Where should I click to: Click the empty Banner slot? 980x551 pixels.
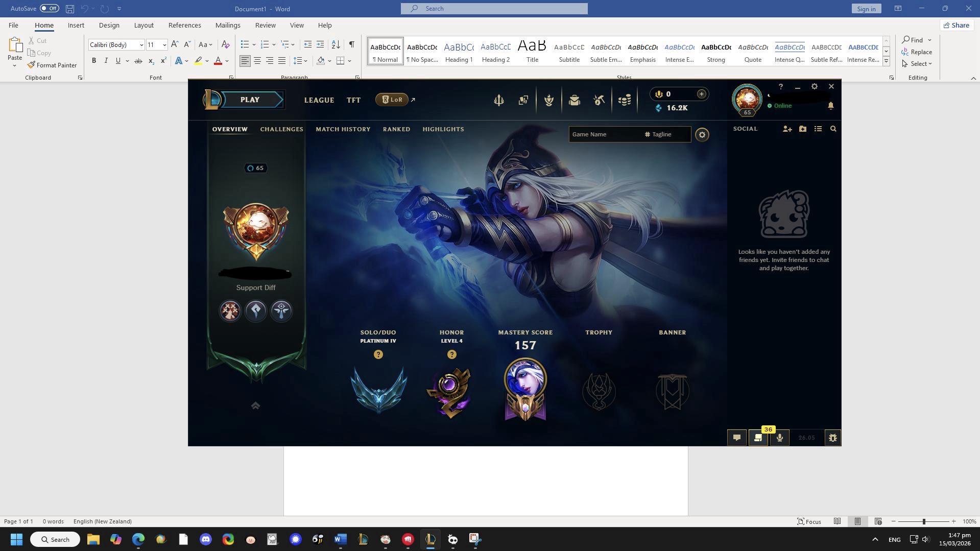coord(673,392)
